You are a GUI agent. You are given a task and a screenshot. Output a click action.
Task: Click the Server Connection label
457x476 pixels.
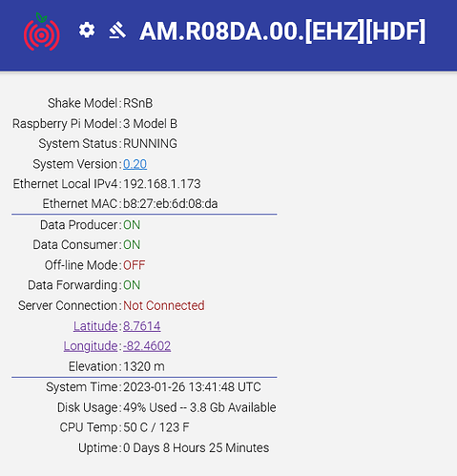[x=68, y=305]
